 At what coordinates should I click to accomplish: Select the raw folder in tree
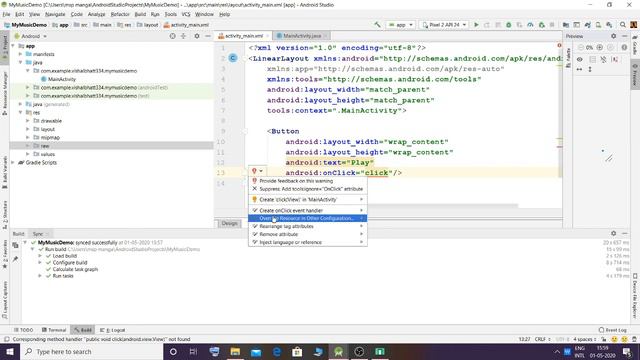click(x=44, y=146)
